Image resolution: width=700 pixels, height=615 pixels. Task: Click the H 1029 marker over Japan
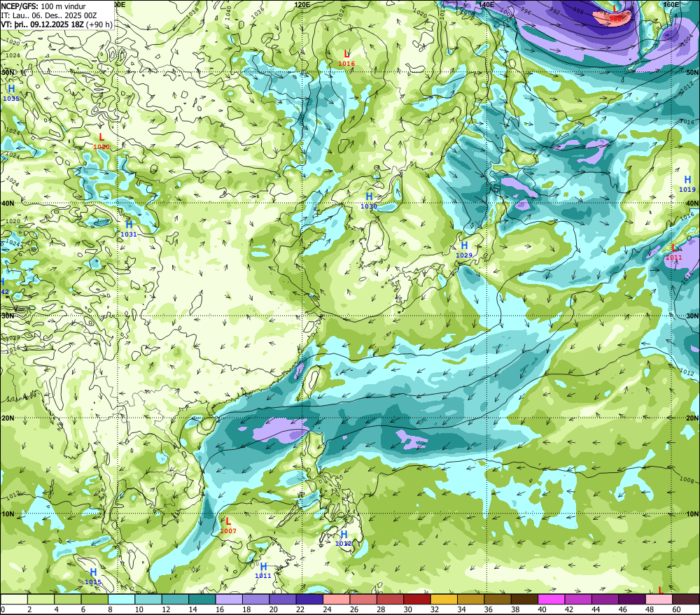[x=464, y=250]
